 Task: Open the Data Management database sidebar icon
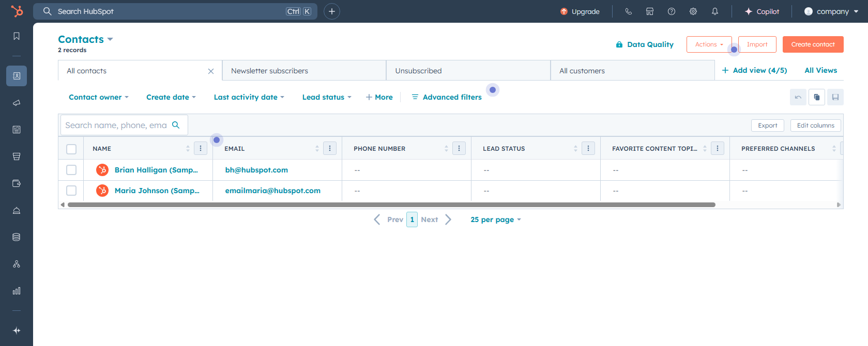coord(17,237)
